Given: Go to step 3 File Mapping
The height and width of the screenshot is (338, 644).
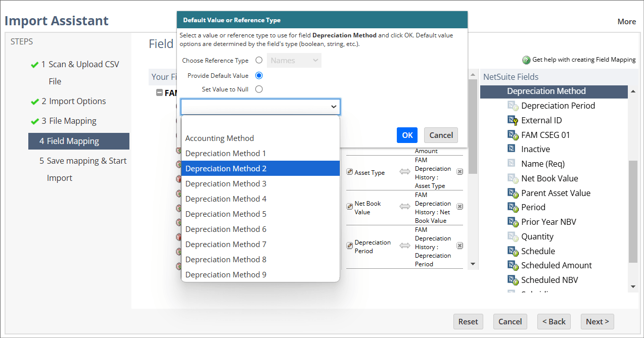Looking at the screenshot, I should click(69, 121).
